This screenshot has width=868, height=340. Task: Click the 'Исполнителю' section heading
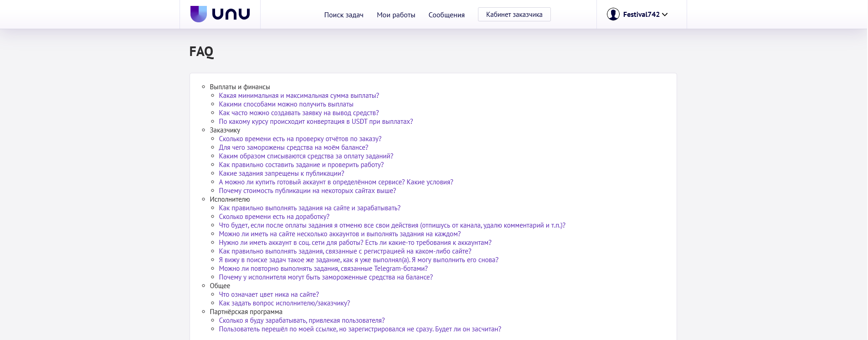point(230,199)
